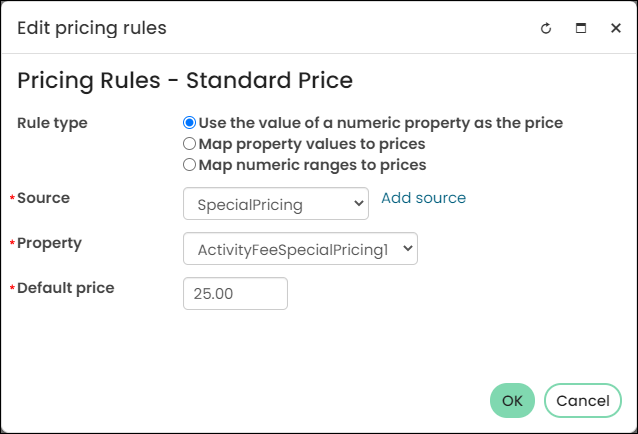
Task: Dismiss the dialog with Cancel button
Action: coord(583,401)
